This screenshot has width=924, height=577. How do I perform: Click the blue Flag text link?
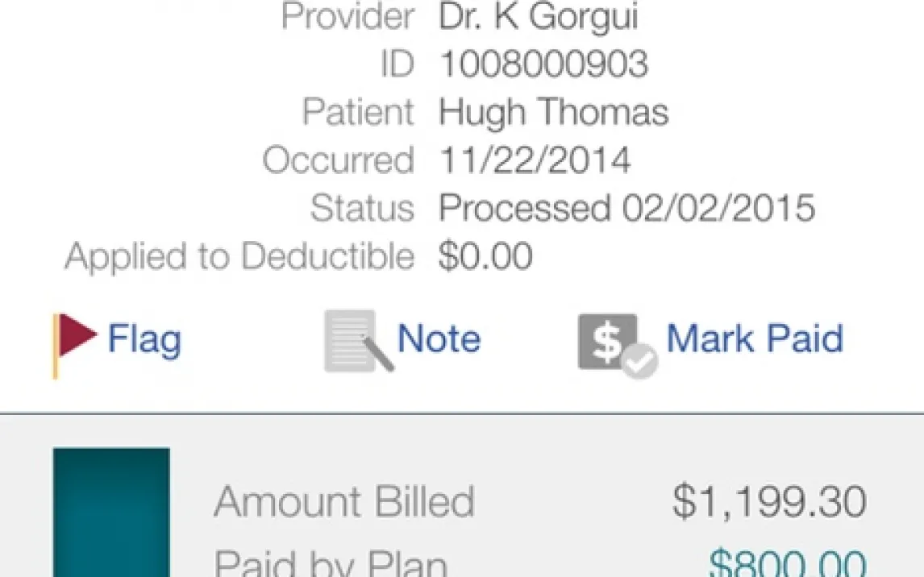tap(144, 338)
